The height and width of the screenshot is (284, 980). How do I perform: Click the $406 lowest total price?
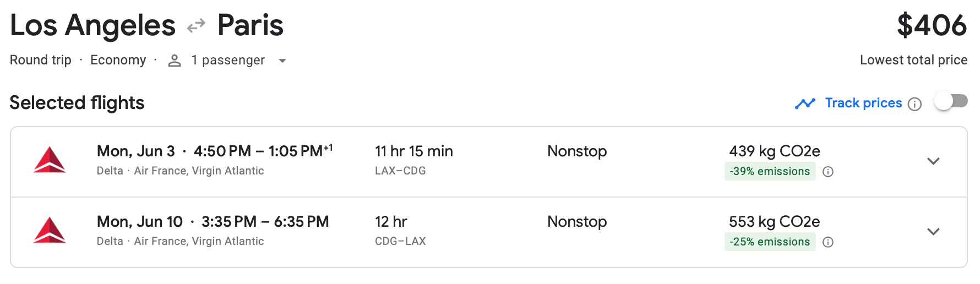click(932, 25)
